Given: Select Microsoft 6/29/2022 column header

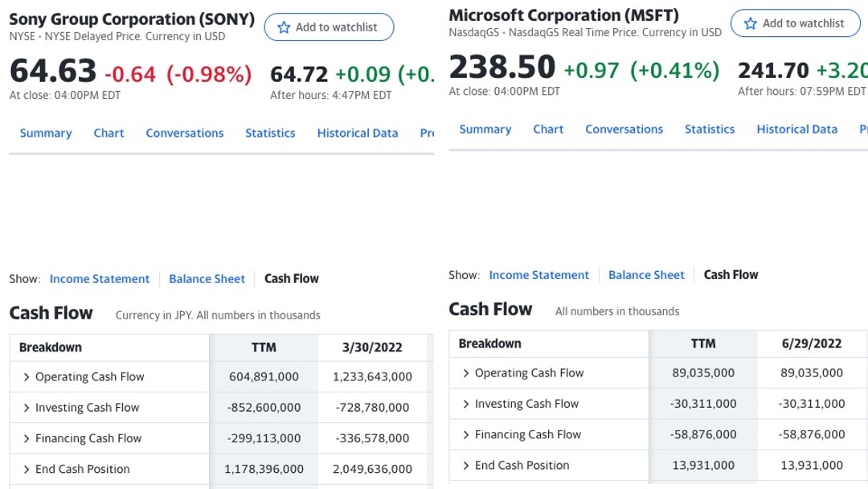Looking at the screenshot, I should (812, 343).
